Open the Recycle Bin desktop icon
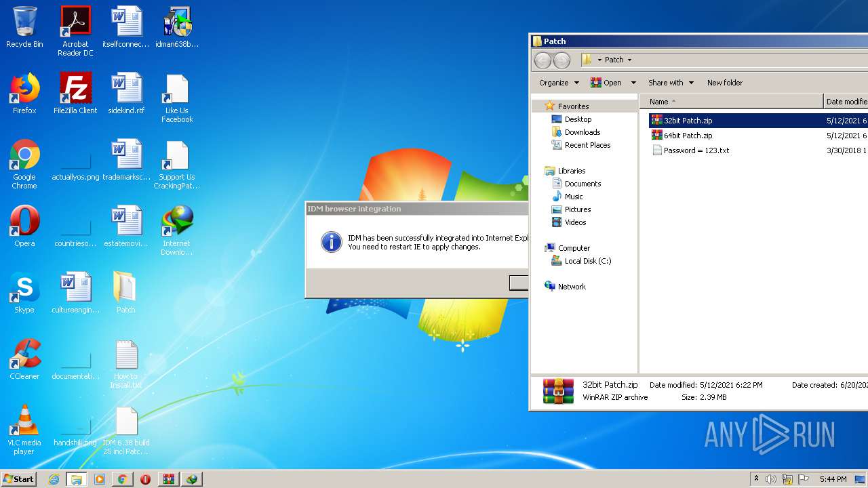 [24, 28]
